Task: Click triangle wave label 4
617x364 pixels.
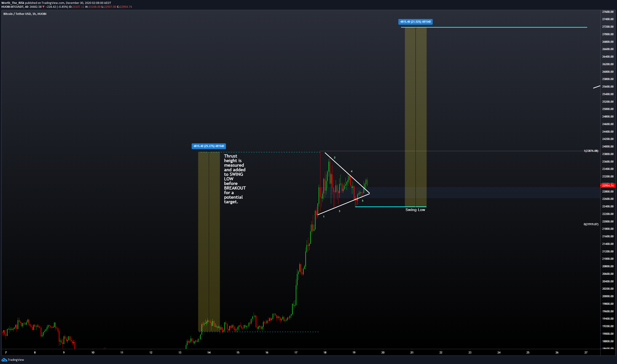Action: click(351, 171)
